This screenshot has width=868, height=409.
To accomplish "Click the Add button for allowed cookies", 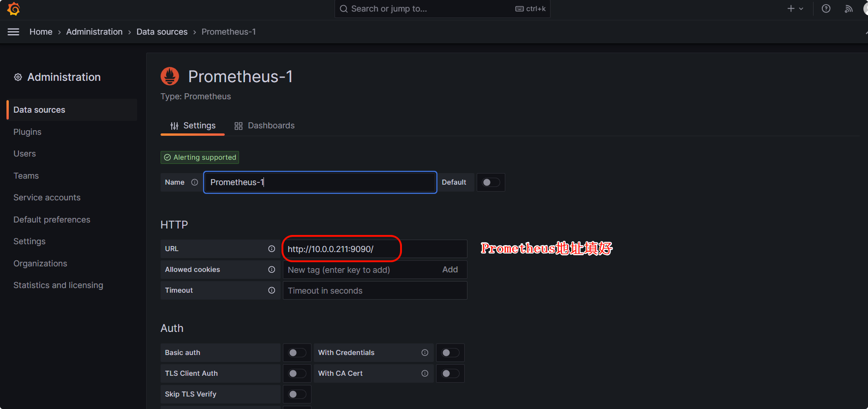I will (x=450, y=270).
